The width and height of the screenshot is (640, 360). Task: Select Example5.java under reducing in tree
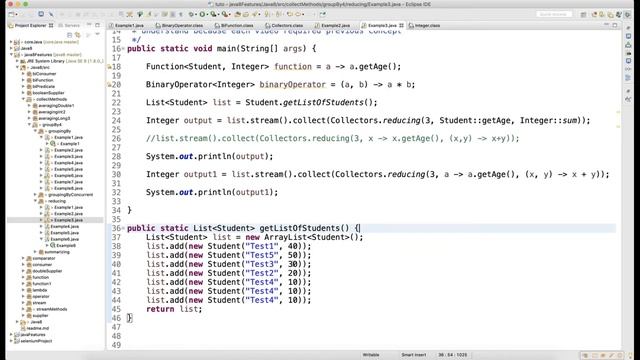(x=64, y=233)
